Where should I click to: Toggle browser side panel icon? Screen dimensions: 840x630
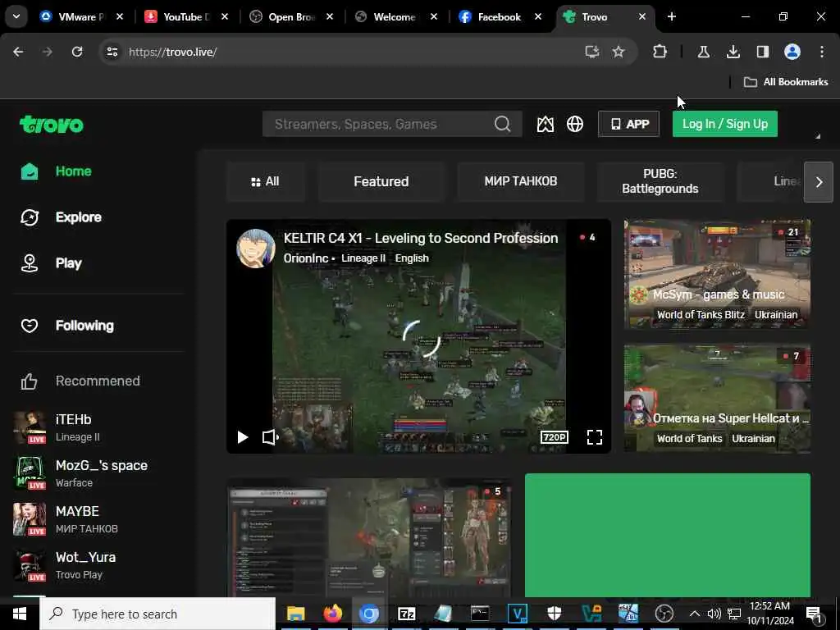tap(762, 52)
